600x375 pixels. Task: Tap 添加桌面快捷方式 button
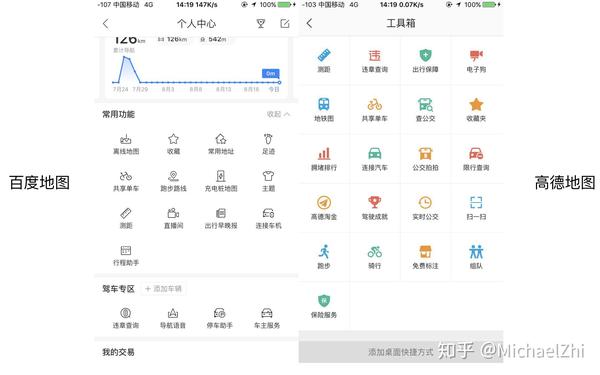pyautogui.click(x=401, y=352)
